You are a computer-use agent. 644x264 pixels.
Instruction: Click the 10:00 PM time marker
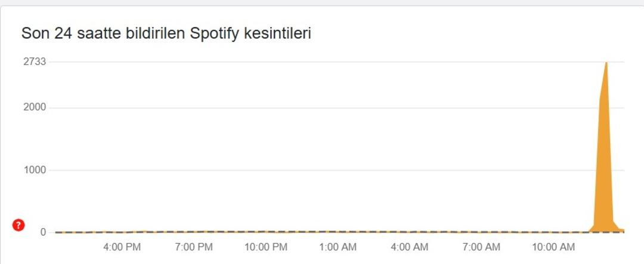click(x=266, y=247)
